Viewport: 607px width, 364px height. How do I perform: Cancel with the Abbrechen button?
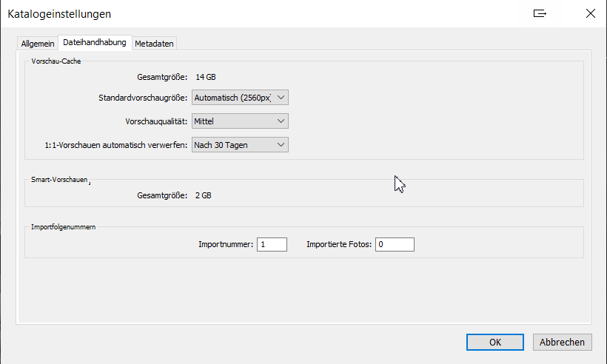tap(562, 343)
